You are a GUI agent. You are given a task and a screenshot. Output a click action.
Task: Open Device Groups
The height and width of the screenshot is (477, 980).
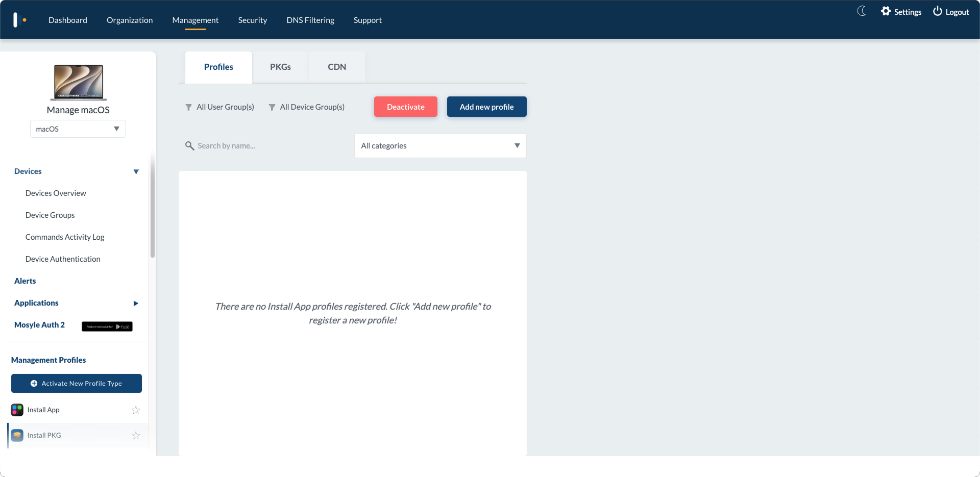[50, 215]
